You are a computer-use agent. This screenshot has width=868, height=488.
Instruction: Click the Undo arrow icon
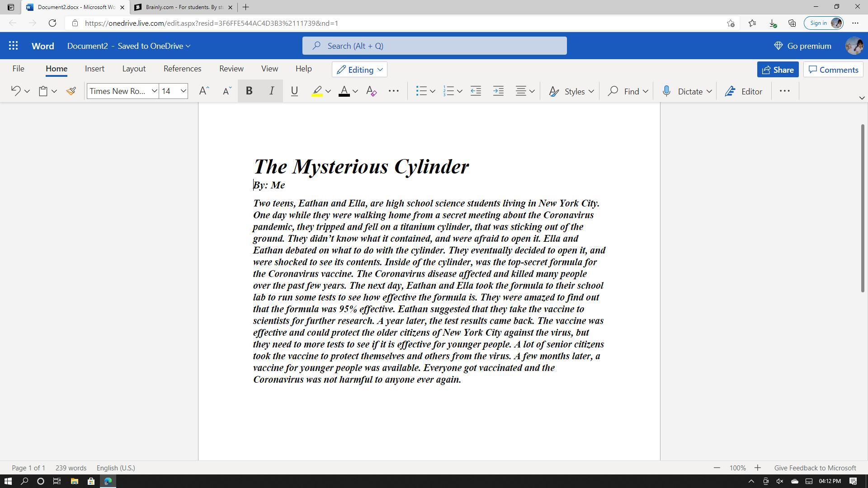click(x=15, y=91)
